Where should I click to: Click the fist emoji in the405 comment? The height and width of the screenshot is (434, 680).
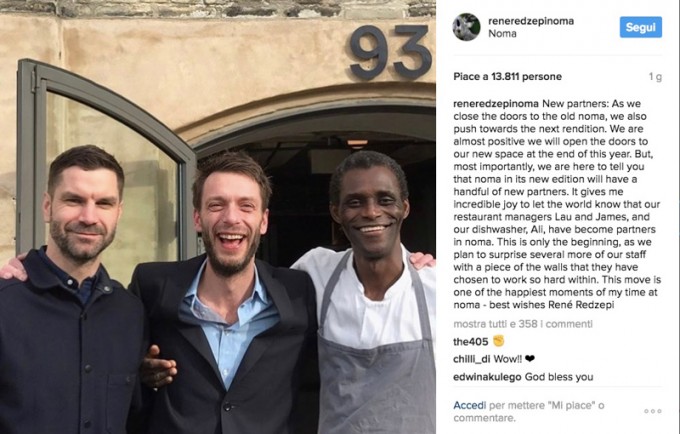[499, 341]
